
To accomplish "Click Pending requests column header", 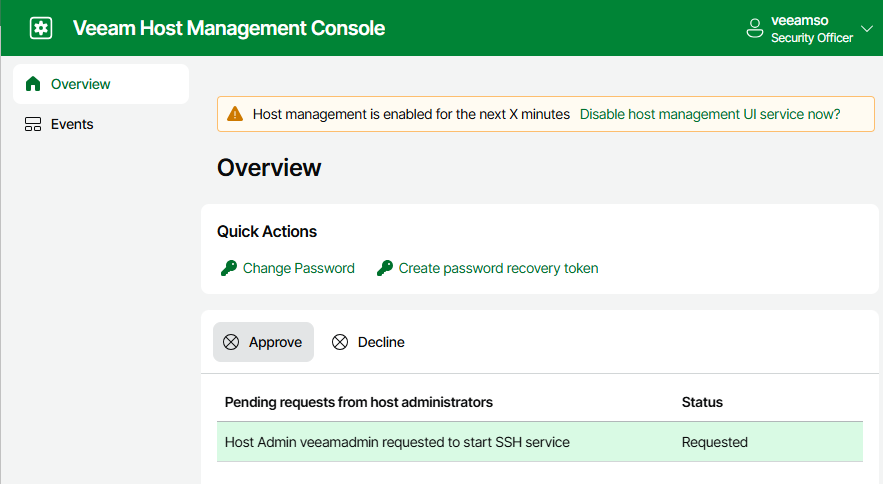I will coord(359,402).
